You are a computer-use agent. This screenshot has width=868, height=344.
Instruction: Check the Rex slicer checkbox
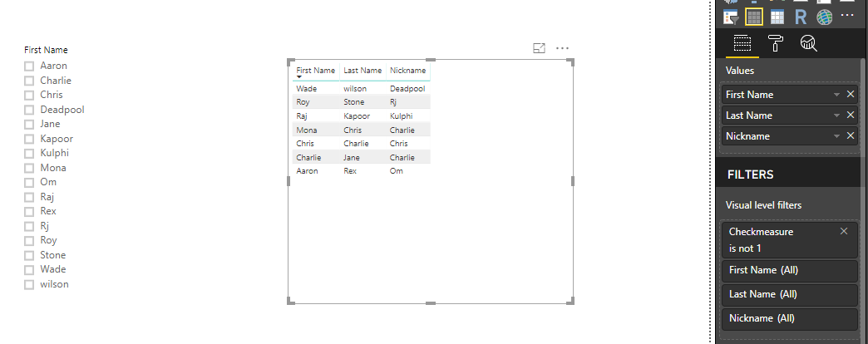pos(29,212)
